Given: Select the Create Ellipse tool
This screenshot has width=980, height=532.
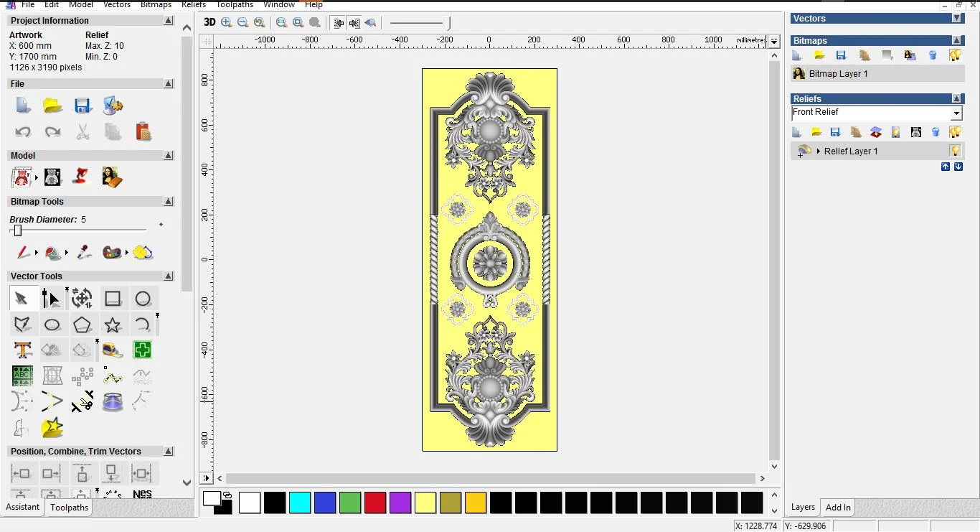Looking at the screenshot, I should pos(52,325).
